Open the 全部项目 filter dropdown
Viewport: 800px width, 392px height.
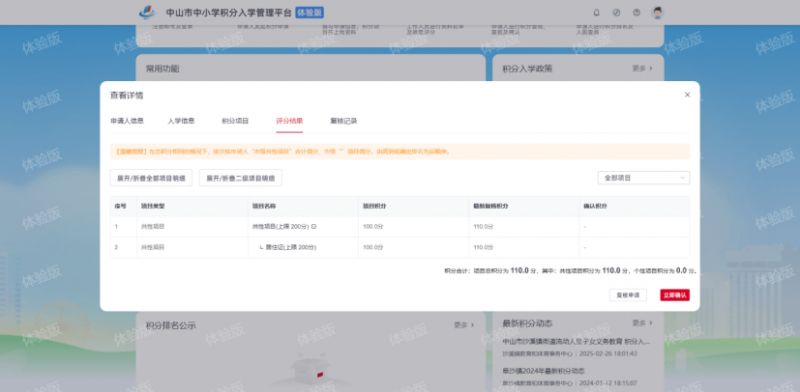[643, 178]
